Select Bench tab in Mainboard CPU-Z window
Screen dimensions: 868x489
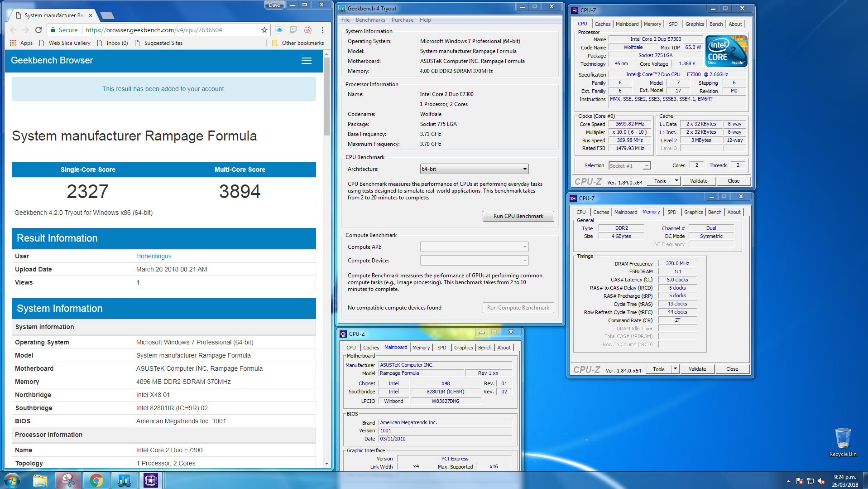[x=484, y=348]
